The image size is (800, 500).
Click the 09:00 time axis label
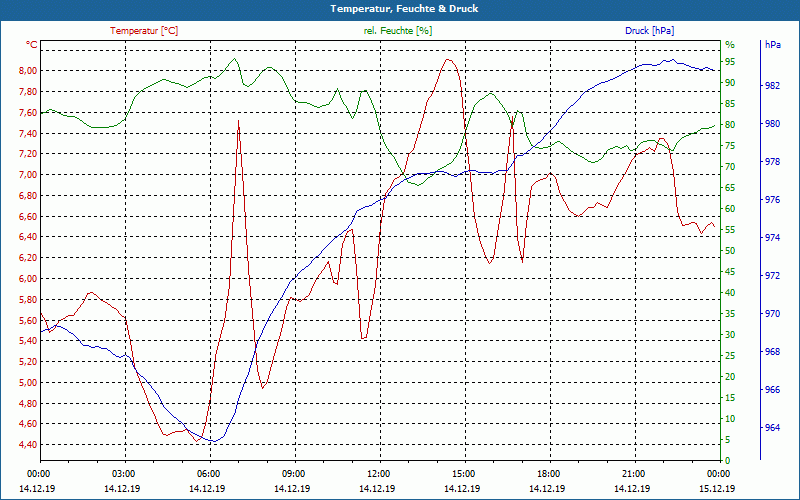coord(292,473)
